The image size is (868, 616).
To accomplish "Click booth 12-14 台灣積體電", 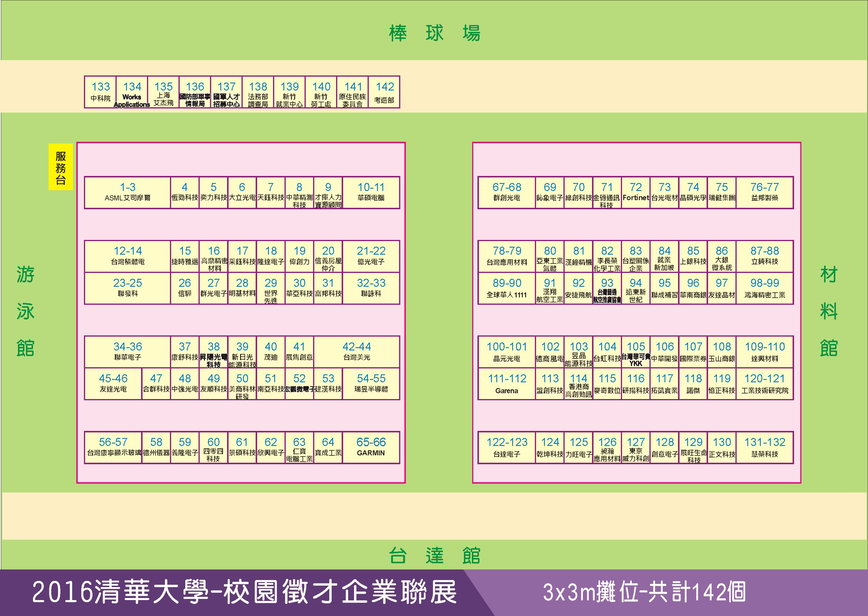I will pos(127,256).
